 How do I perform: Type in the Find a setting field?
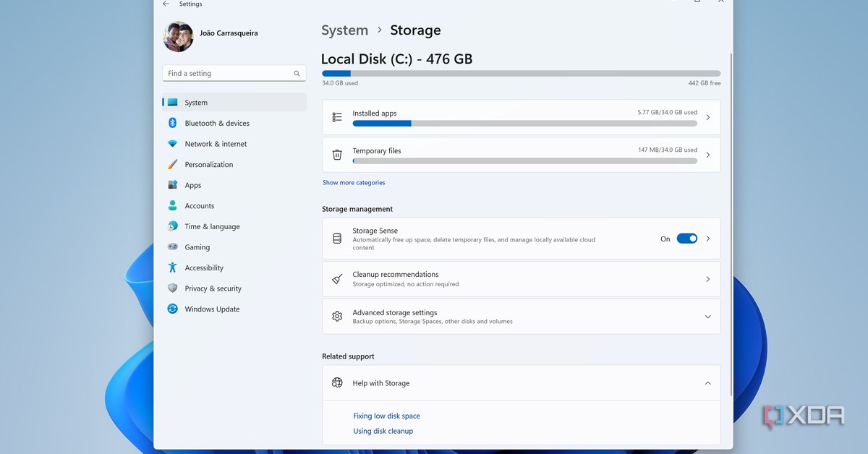coord(228,74)
